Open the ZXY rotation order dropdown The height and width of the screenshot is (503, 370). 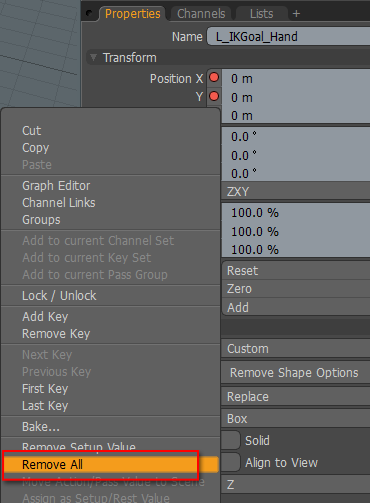(x=296, y=191)
